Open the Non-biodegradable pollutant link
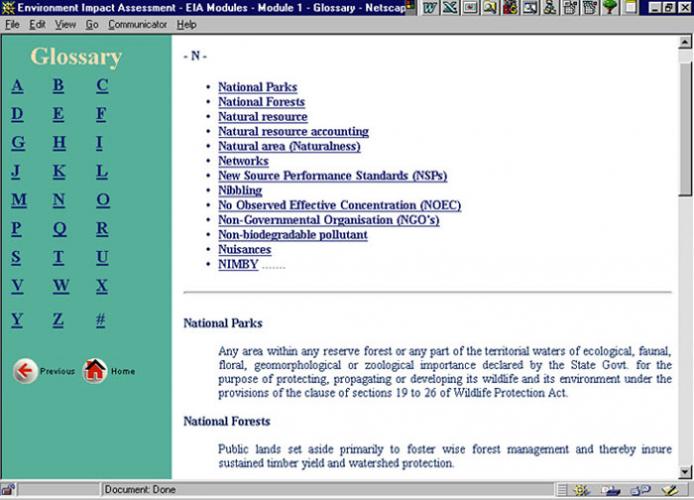 [293, 235]
